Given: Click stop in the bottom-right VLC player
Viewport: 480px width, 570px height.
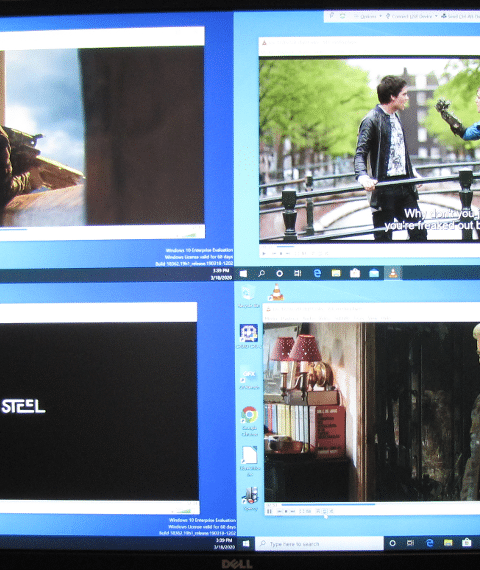Looking at the screenshot, I should point(286,511).
